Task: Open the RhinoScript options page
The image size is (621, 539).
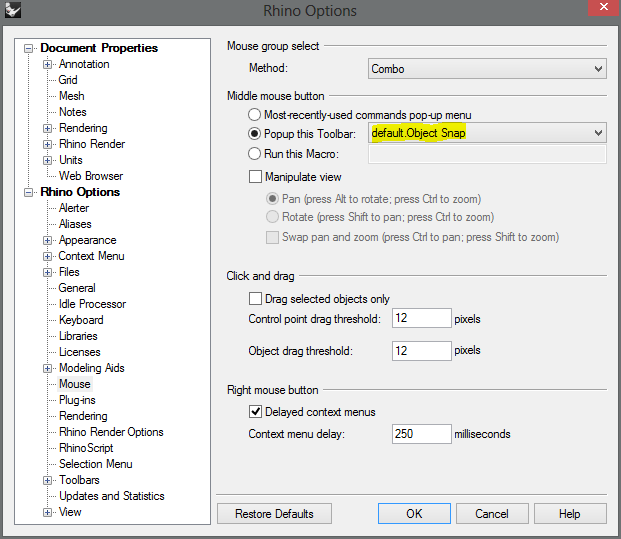Action: pyautogui.click(x=86, y=448)
